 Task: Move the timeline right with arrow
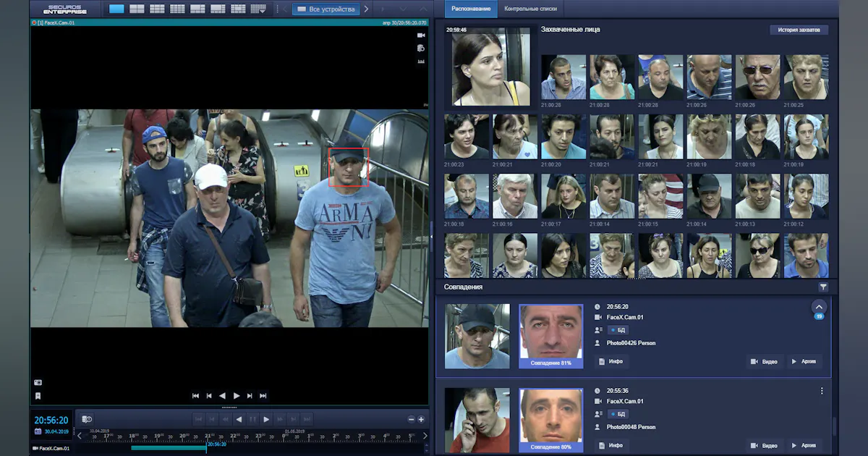(425, 436)
